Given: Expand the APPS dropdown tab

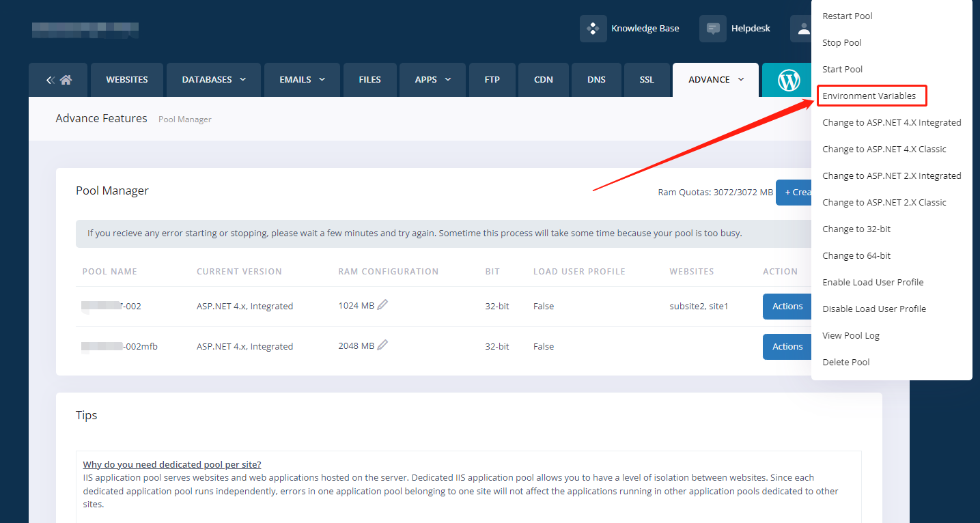Looking at the screenshot, I should click(433, 80).
